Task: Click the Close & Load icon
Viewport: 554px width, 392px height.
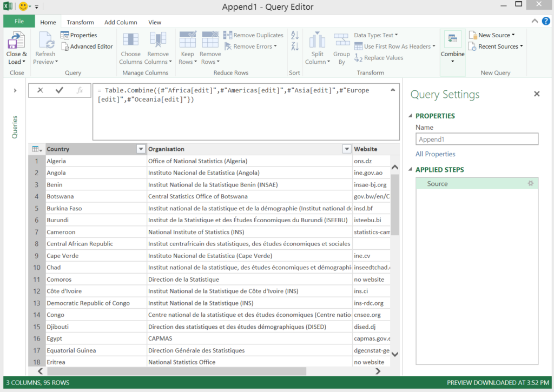Action: coord(16,42)
